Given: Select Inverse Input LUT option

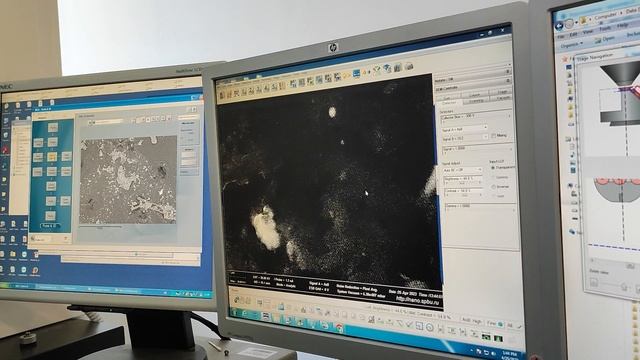Looking at the screenshot, I should coord(493,187).
